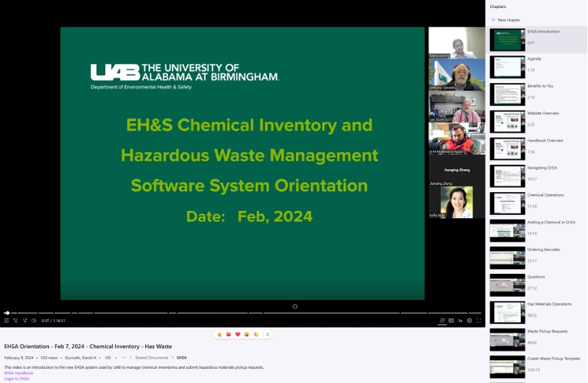Click the 2:14 timestamp under Benefits to You
The height and width of the screenshot is (383, 588).
pos(531,98)
